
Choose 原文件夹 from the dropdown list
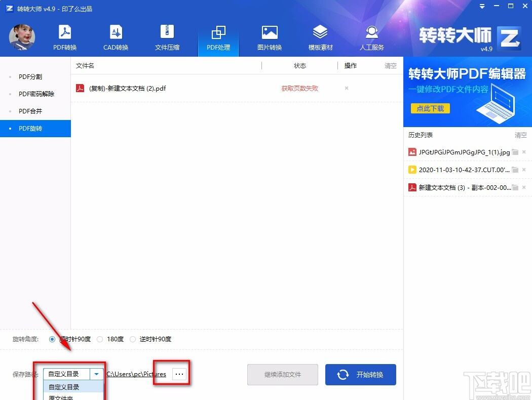pyautogui.click(x=73, y=397)
